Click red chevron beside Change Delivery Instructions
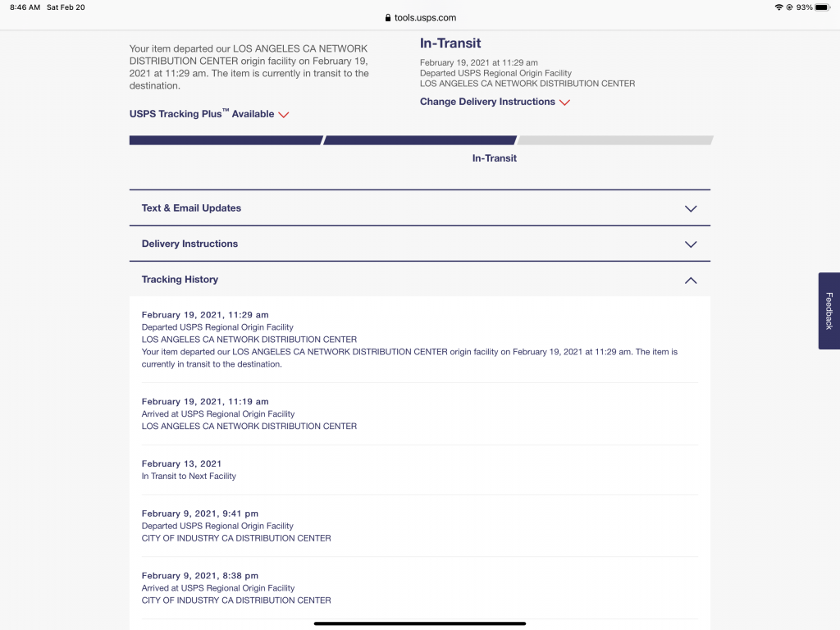This screenshot has height=630, width=840. click(564, 103)
